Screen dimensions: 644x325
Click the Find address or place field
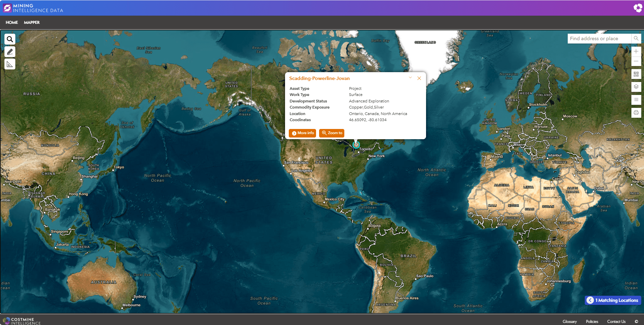[x=599, y=38]
